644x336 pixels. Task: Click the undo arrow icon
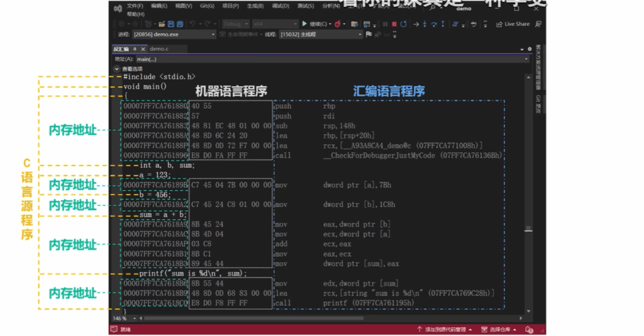[x=192, y=25]
